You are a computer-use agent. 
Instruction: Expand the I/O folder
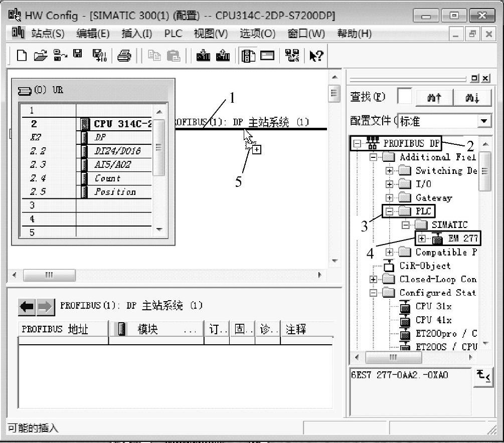click(389, 184)
